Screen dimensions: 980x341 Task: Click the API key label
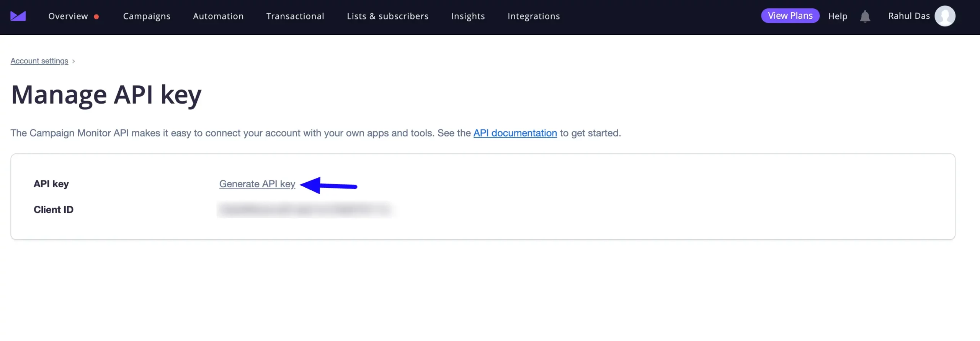(x=51, y=184)
